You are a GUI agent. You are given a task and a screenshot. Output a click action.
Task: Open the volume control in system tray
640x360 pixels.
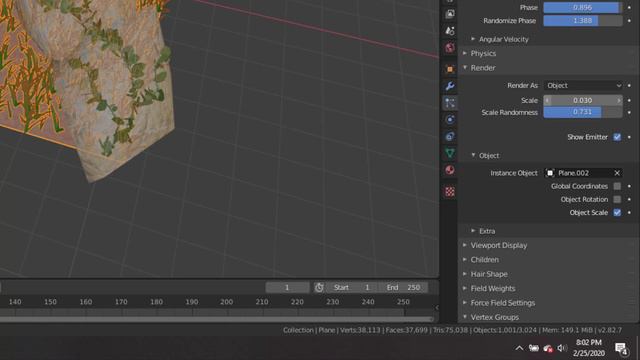tap(562, 348)
